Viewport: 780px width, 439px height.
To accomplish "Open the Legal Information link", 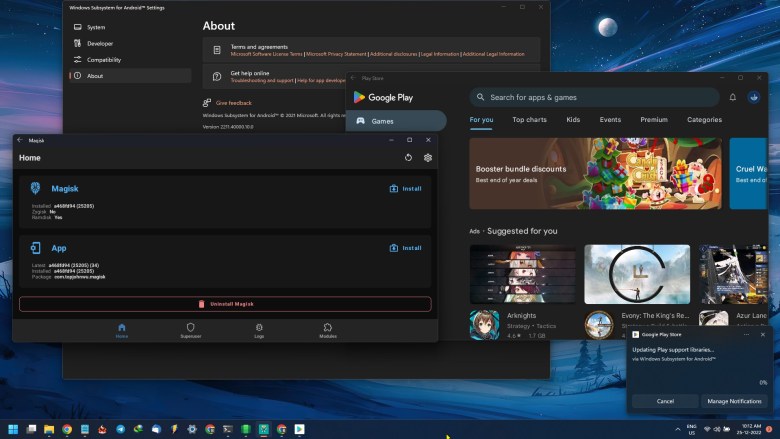I will click(440, 54).
